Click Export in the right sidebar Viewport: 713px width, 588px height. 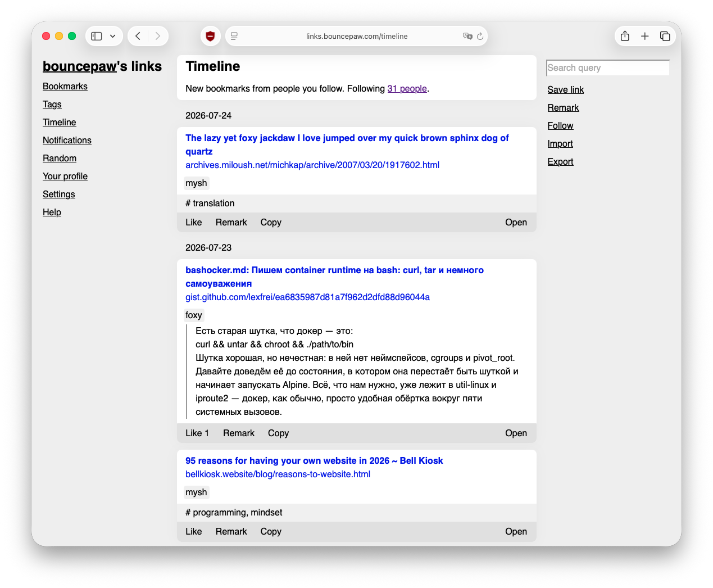click(561, 161)
